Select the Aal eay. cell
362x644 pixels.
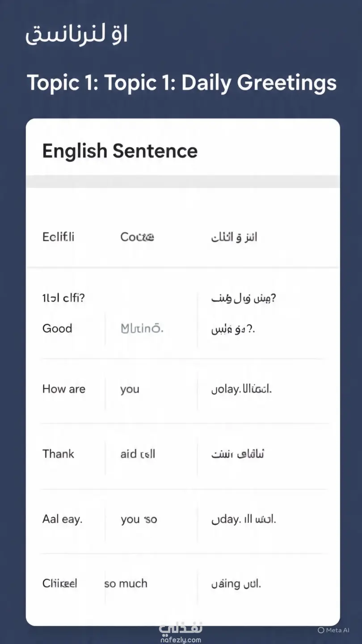point(62,519)
